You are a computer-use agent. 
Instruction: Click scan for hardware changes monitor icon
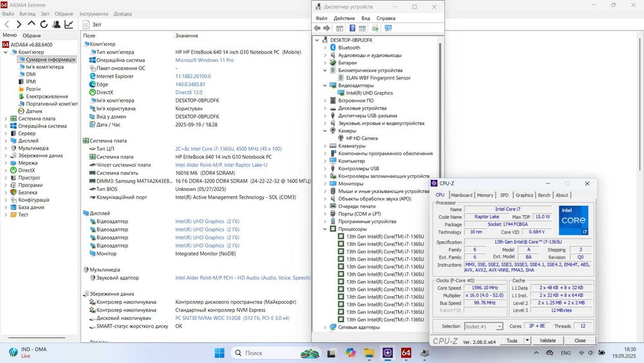[388, 28]
